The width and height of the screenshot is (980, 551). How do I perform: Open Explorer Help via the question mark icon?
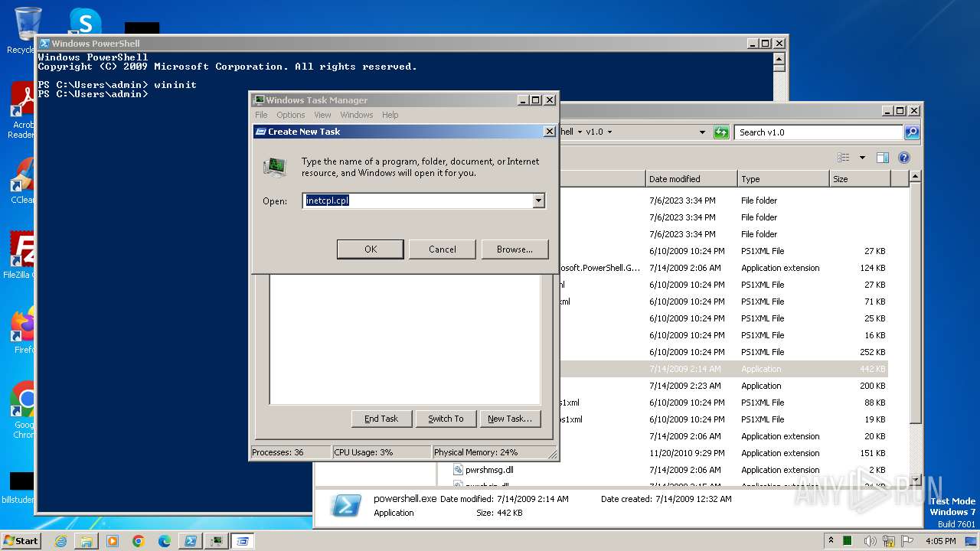pyautogui.click(x=904, y=158)
